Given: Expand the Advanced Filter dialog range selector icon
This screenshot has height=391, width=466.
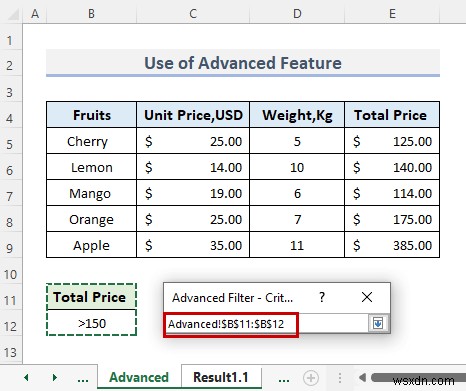Looking at the screenshot, I should pos(378,323).
